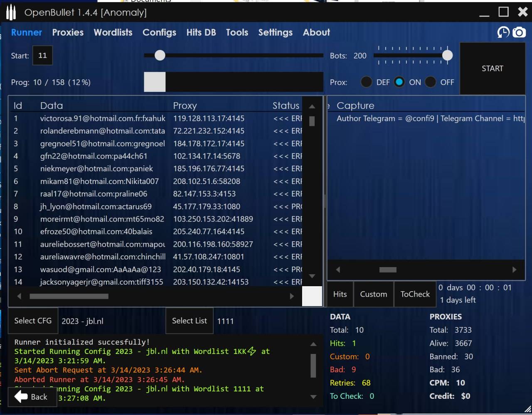
Task: Show the ToCheck results list
Action: click(x=415, y=294)
